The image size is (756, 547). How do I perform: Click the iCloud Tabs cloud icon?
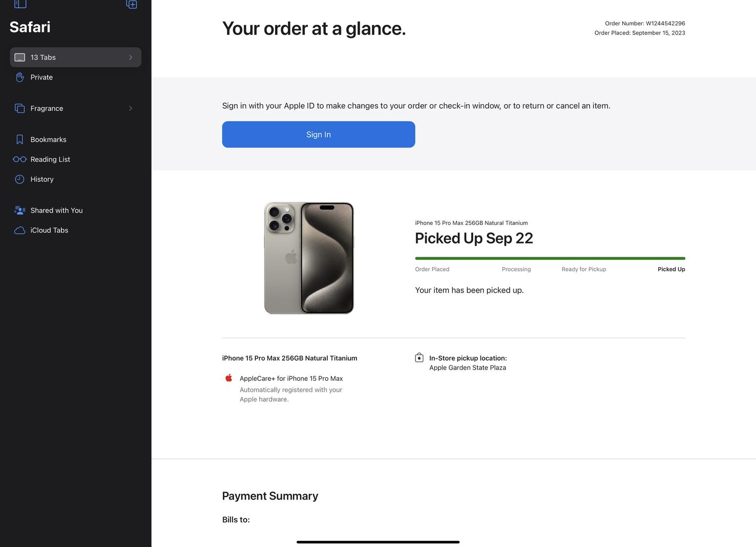point(20,230)
